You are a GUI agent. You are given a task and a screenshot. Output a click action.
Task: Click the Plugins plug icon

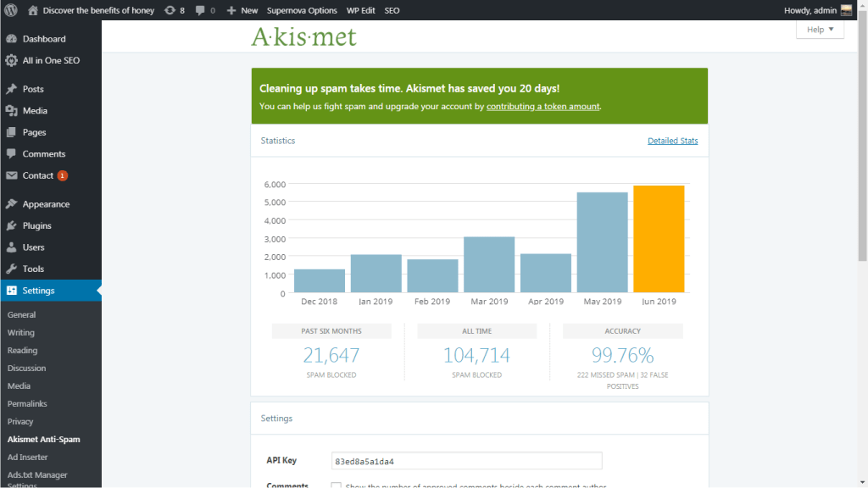click(x=11, y=225)
